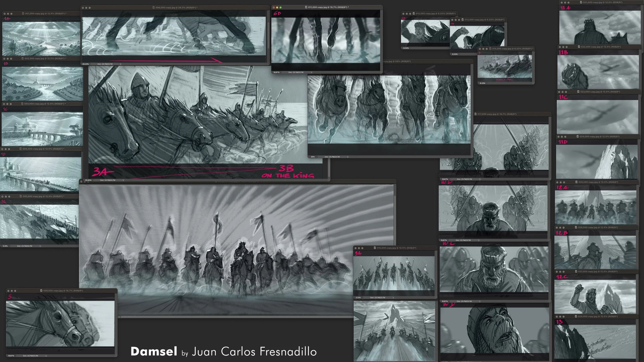The image size is (644, 362).
Task: Expand status bar chevron in 011,000 copy.jpg window
Action: [311, 72]
